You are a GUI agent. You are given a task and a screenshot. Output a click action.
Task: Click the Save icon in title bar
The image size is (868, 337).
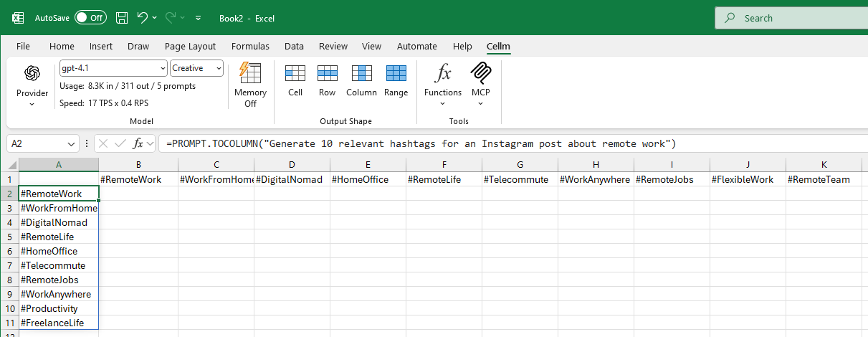click(x=122, y=18)
